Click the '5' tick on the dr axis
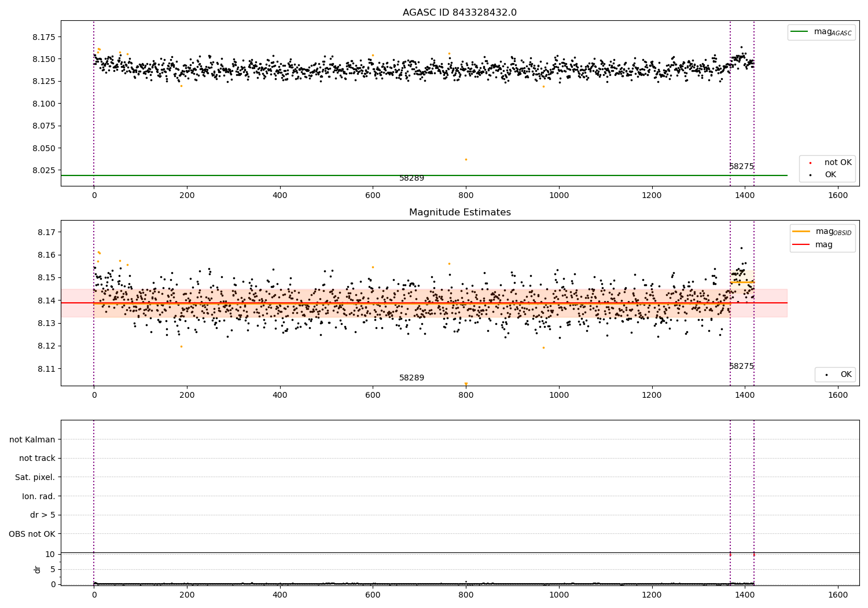This screenshot has width=868, height=608. [53, 569]
